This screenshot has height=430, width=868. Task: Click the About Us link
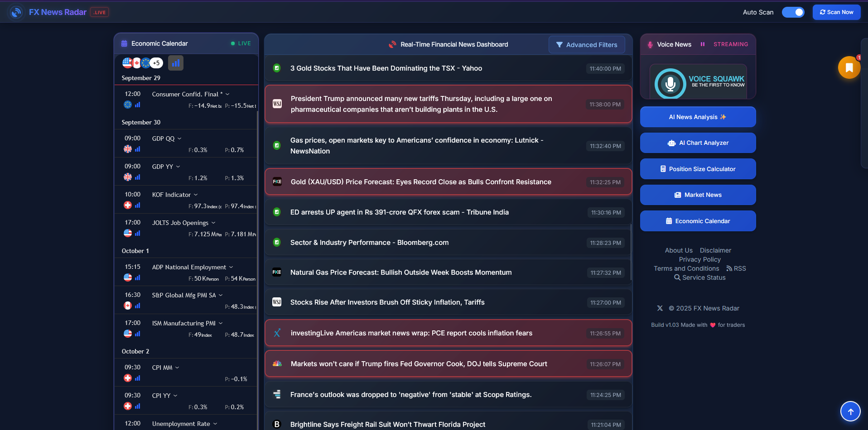(679, 250)
